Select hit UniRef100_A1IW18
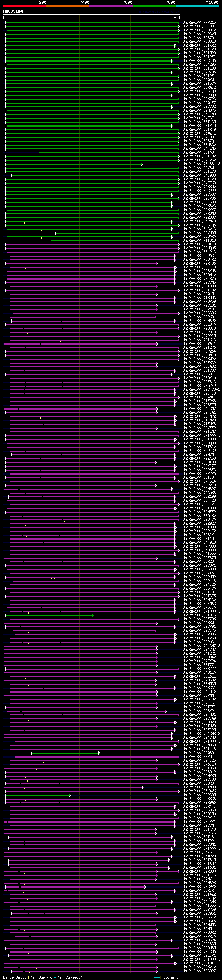 tap(199, 241)
